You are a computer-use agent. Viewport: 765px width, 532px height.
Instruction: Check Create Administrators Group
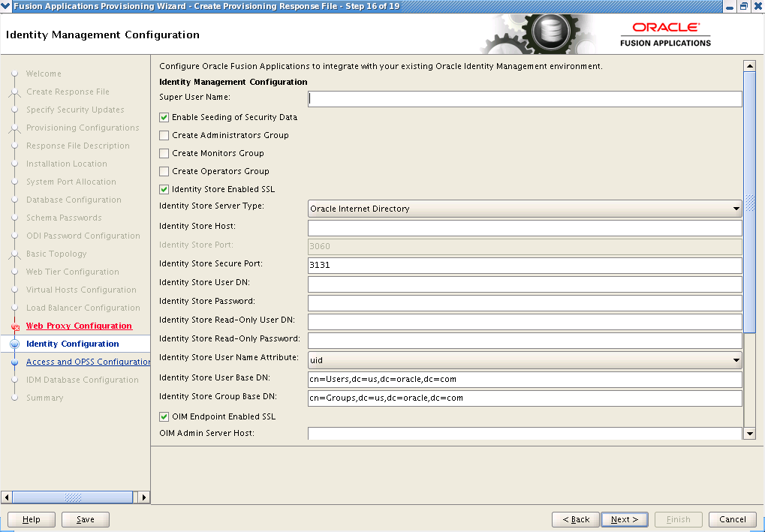pos(164,136)
